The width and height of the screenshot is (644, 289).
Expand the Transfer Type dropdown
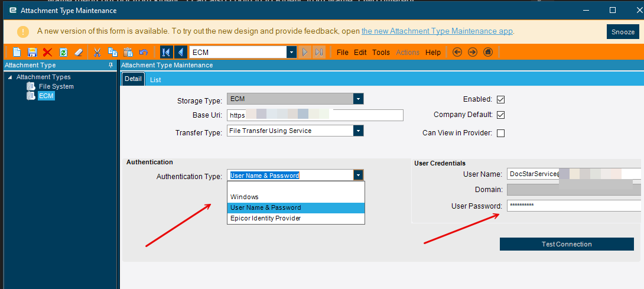pyautogui.click(x=359, y=131)
